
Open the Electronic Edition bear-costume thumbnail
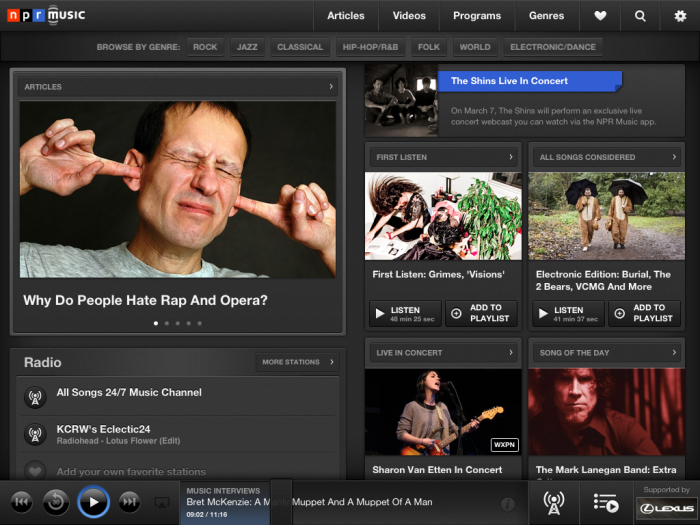[x=607, y=216]
